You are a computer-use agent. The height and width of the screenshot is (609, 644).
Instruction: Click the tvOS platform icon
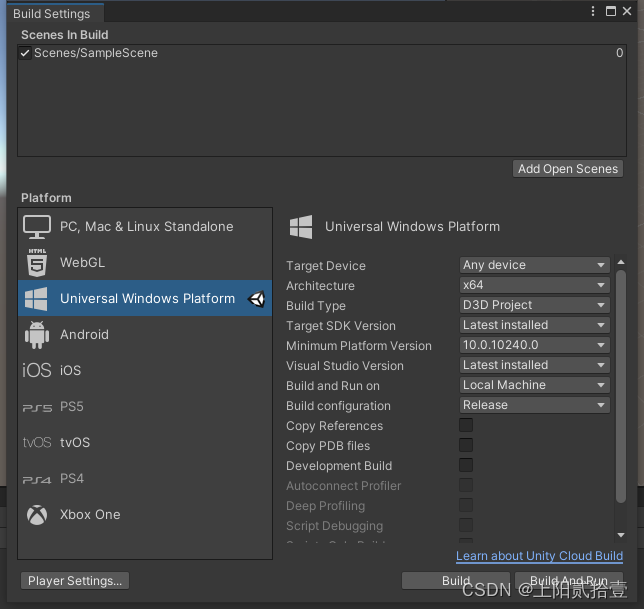37,443
